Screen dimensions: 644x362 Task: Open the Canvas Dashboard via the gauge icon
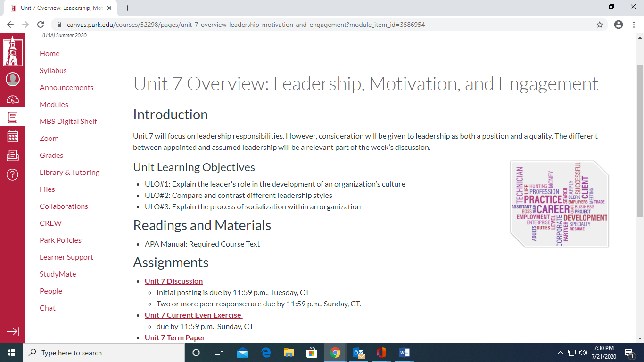pos(13,99)
